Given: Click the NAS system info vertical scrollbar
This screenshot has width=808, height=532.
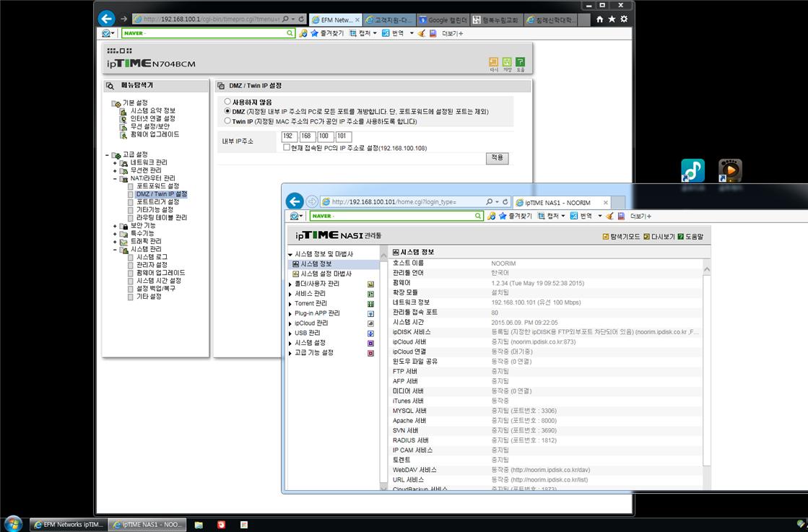Looking at the screenshot, I should tap(706, 375).
